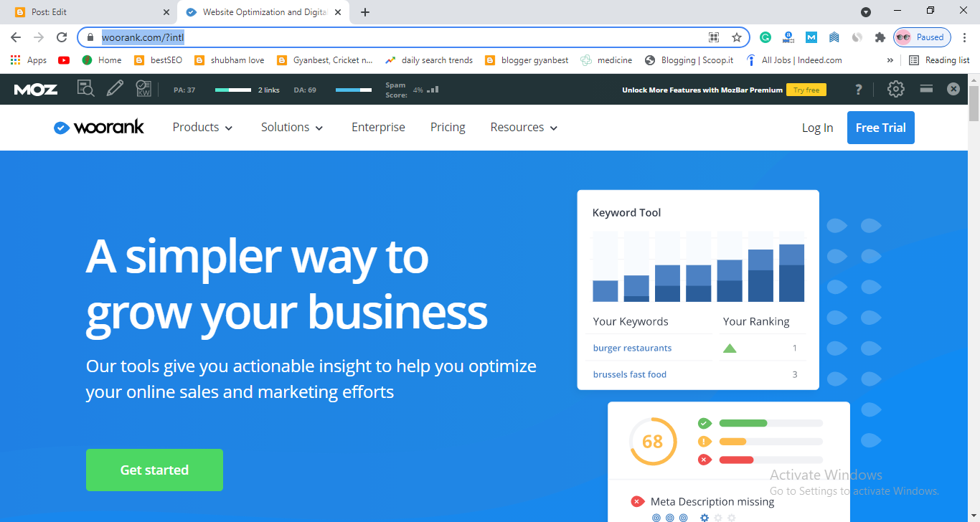Click the score 68 circle

(652, 441)
